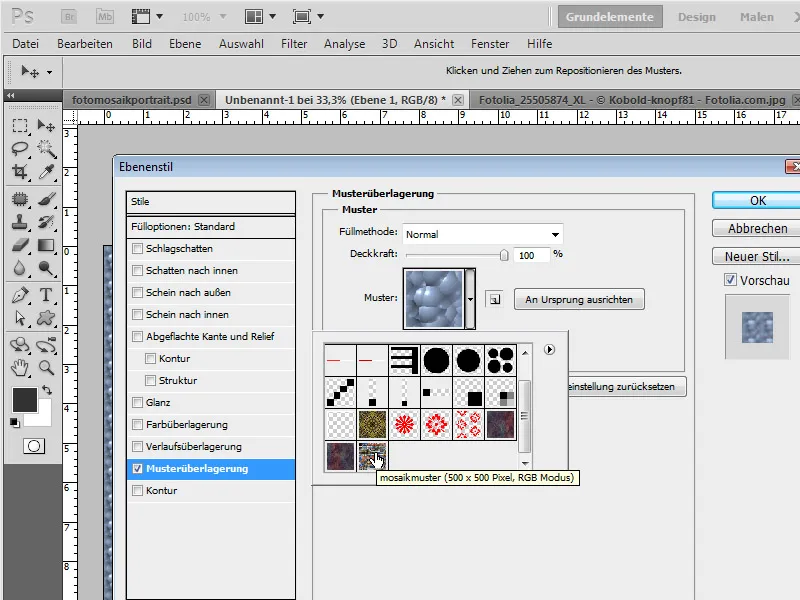Enable the Glanz checkbox
The width and height of the screenshot is (800, 600).
(x=137, y=403)
